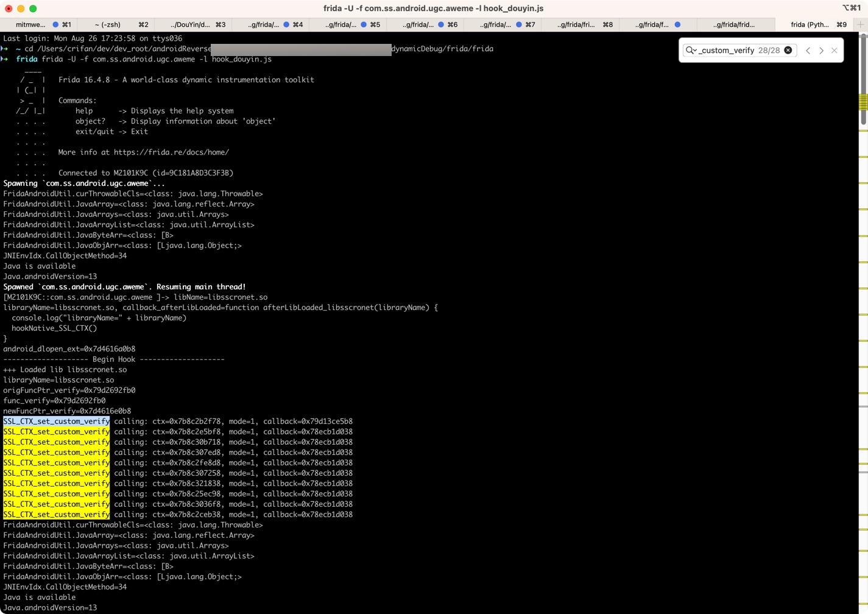Click highlighted match on ctx=0x7b8c30b718 line
The width and height of the screenshot is (868, 614).
point(56,442)
